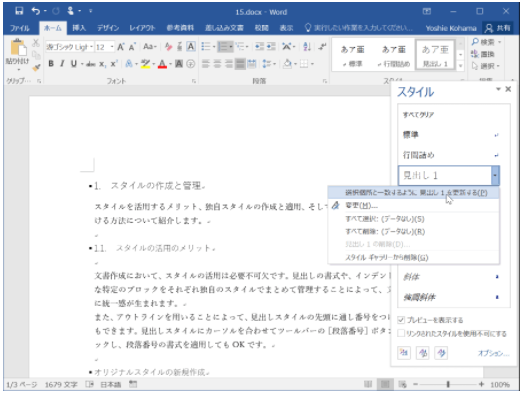Open the font size dropdown
Viewport: 523px width, 395px height.
click(112, 47)
